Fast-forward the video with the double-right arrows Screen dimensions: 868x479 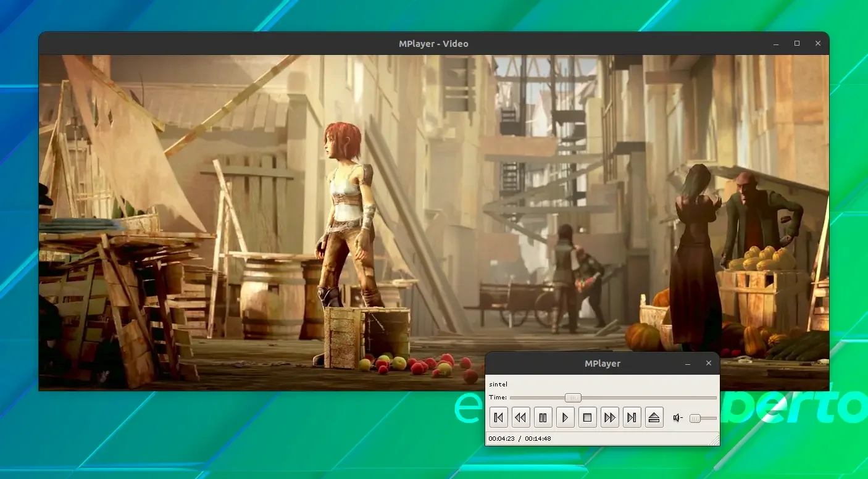click(609, 418)
